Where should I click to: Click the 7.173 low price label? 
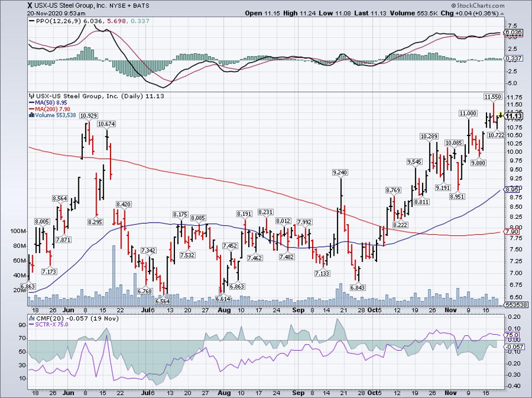(x=49, y=271)
